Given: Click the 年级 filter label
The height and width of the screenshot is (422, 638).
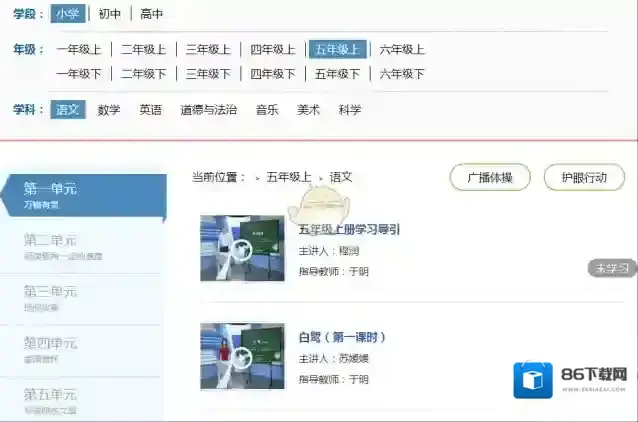Looking at the screenshot, I should tap(28, 50).
